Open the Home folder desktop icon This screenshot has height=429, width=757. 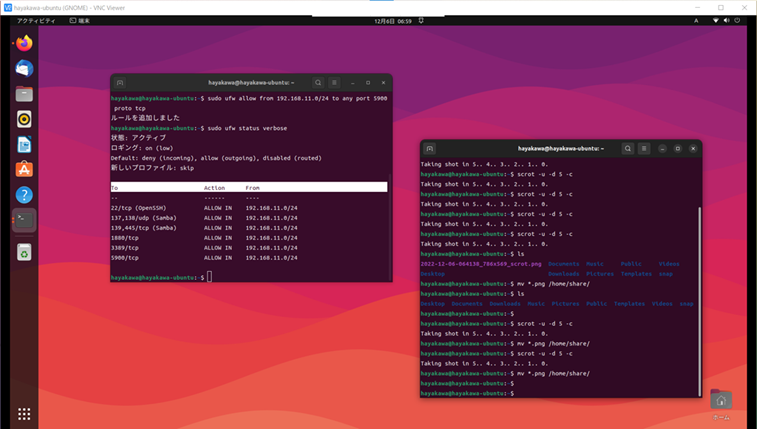(721, 401)
